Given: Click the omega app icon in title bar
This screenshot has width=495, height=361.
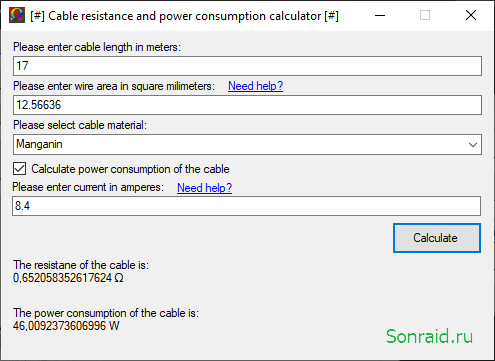Looking at the screenshot, I should (17, 15).
